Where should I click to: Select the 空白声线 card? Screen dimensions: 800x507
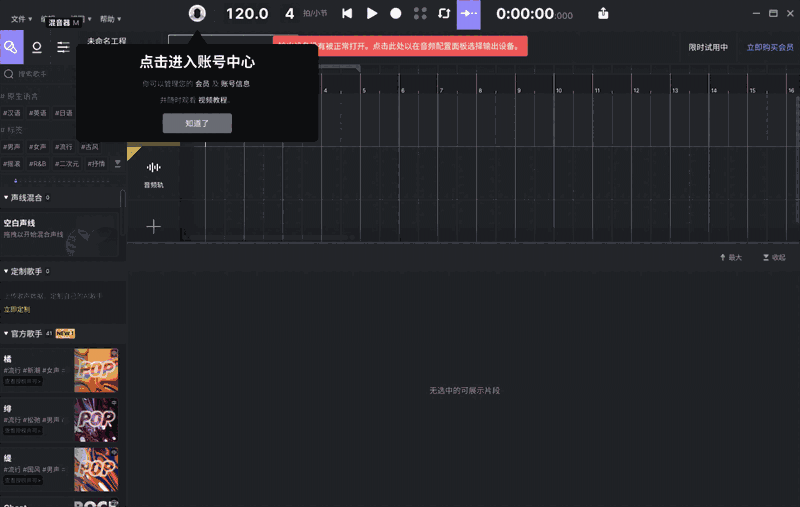[60, 235]
